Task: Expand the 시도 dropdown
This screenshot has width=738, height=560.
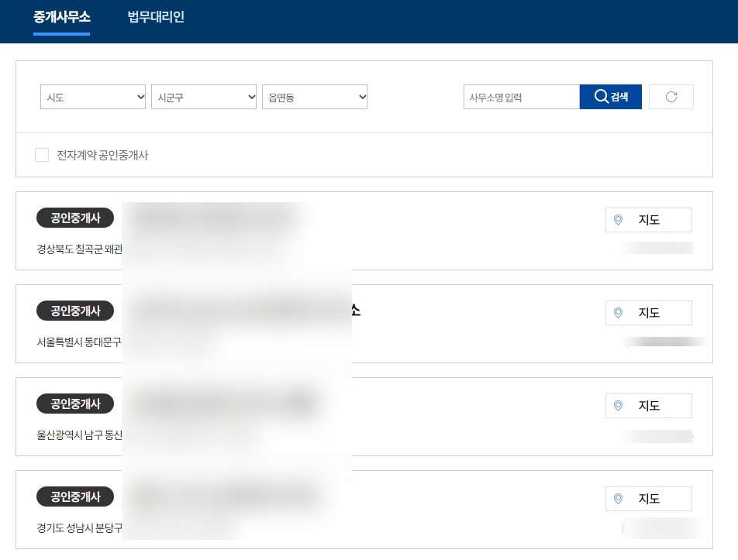Action: point(93,97)
